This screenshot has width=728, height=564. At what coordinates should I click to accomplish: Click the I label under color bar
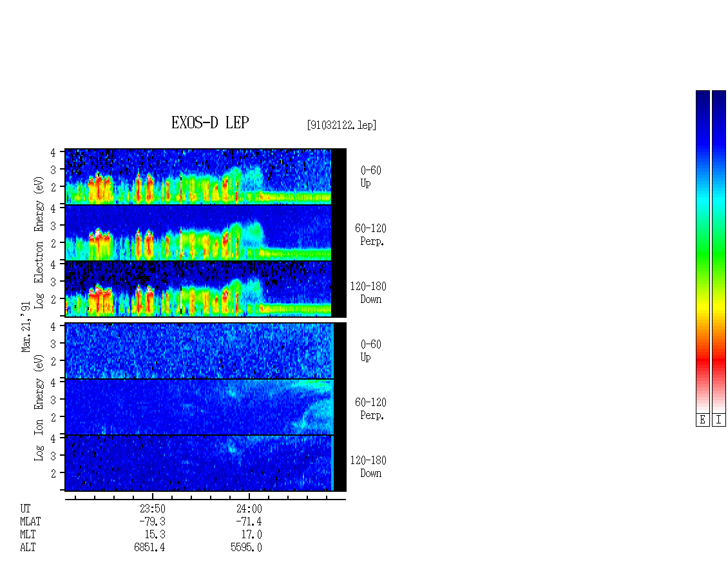(x=719, y=420)
